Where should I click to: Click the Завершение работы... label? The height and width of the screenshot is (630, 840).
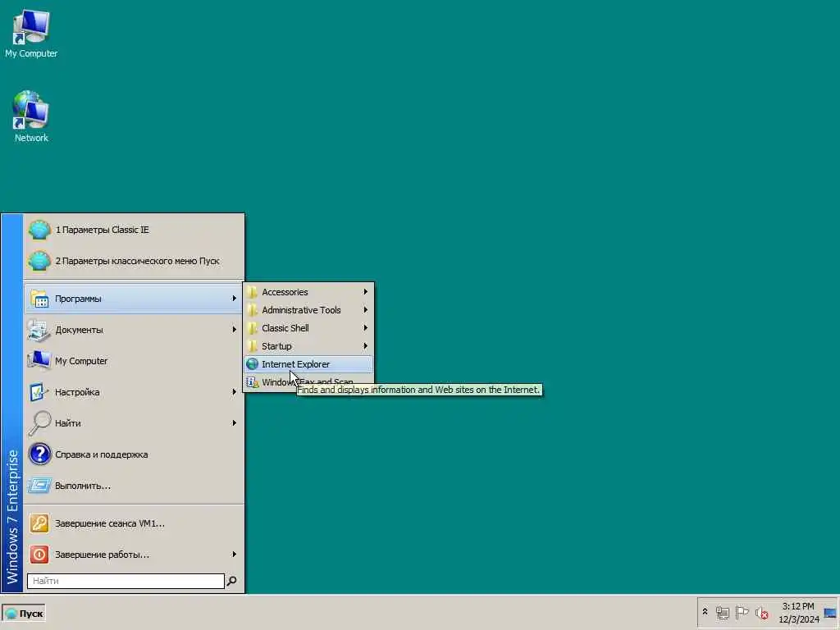click(103, 555)
